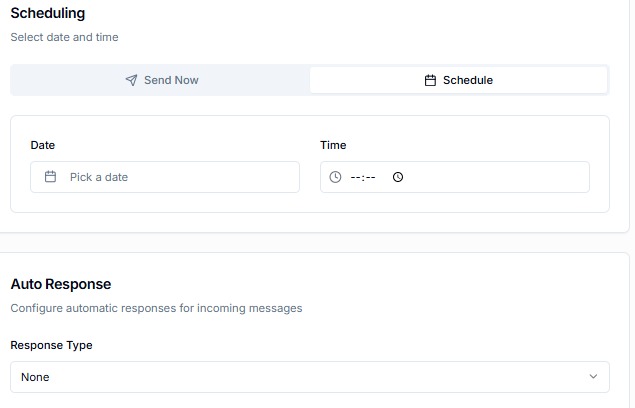Click the 'Select date and time' subtitle
Viewport: 635px width, 408px height.
[x=64, y=37]
